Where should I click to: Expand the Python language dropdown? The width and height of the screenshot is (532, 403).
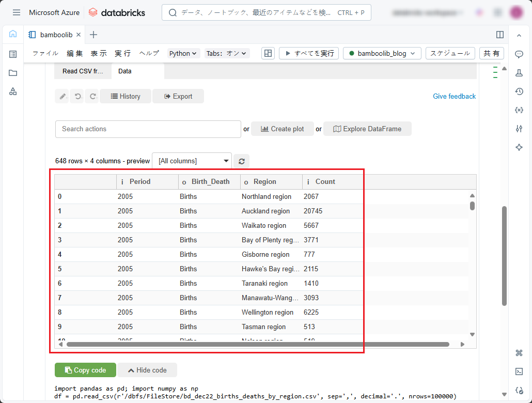(x=183, y=53)
